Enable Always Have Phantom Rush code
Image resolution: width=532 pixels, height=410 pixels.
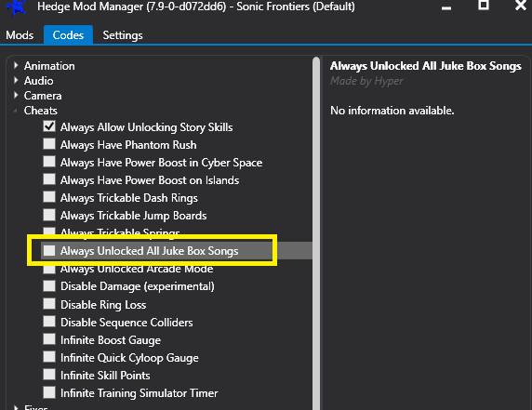(49, 144)
